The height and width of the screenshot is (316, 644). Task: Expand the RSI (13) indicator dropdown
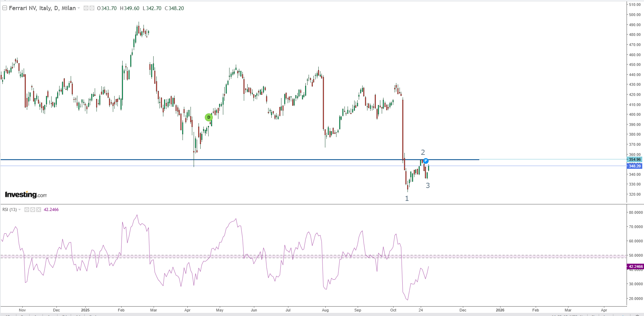pyautogui.click(x=20, y=210)
